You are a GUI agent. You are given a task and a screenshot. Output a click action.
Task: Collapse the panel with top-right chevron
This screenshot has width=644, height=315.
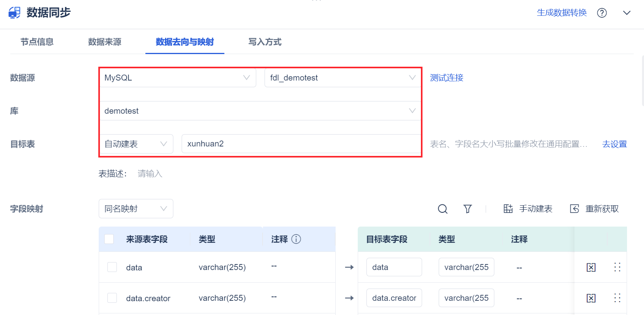pyautogui.click(x=627, y=13)
